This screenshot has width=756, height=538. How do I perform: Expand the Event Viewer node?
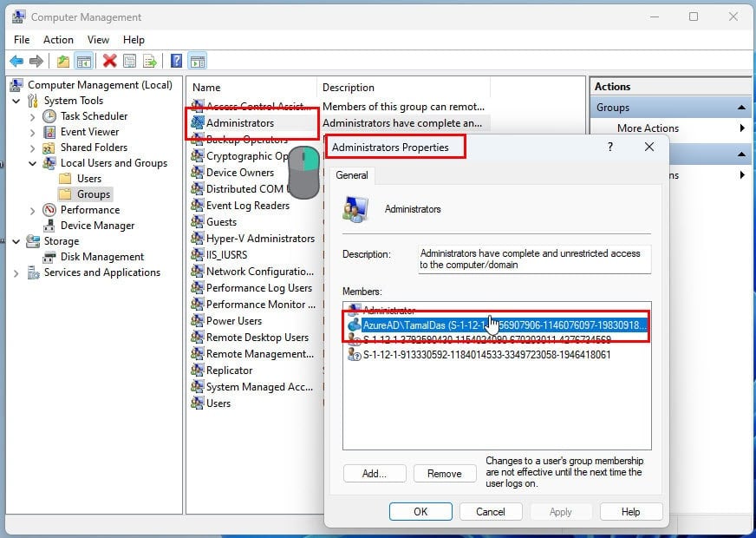(32, 132)
